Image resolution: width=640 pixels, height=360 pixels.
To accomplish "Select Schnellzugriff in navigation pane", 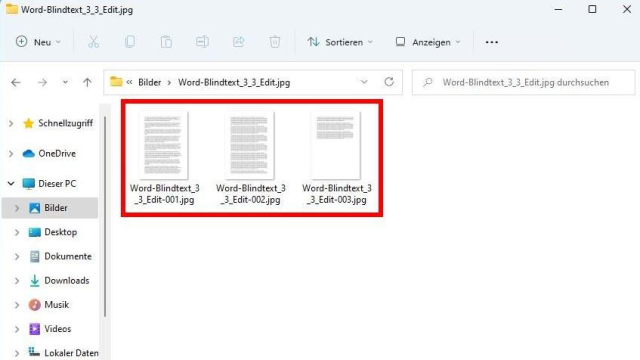I will [65, 123].
